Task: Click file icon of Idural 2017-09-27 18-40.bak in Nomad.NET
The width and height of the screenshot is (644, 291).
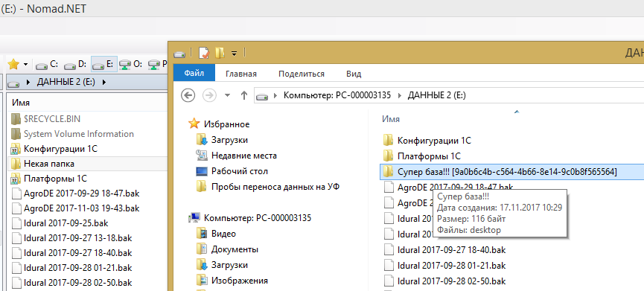Action: point(16,253)
